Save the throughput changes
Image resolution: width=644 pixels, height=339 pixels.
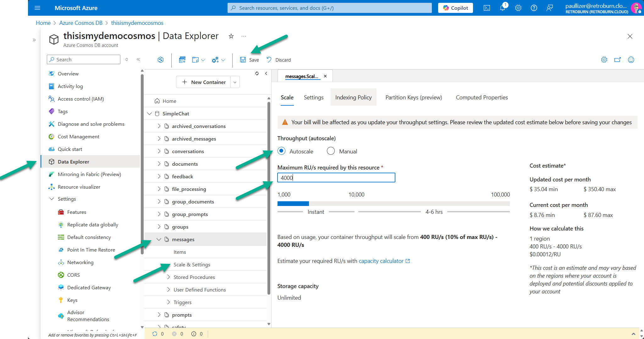pyautogui.click(x=250, y=60)
